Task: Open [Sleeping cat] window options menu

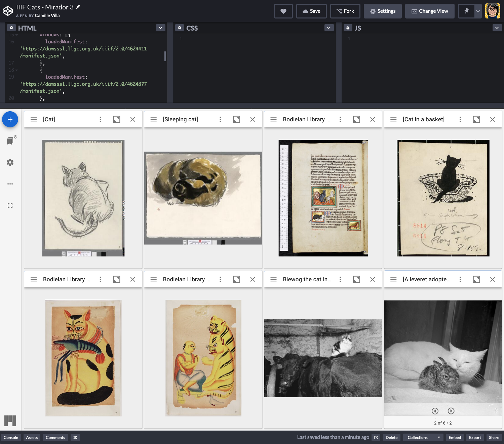Action: click(x=220, y=119)
